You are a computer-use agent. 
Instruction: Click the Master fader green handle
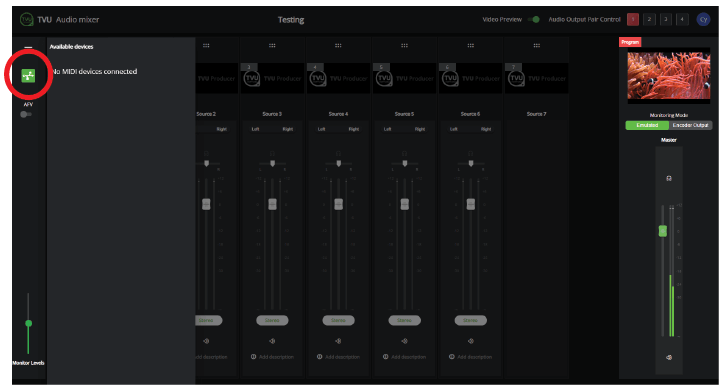(x=663, y=231)
